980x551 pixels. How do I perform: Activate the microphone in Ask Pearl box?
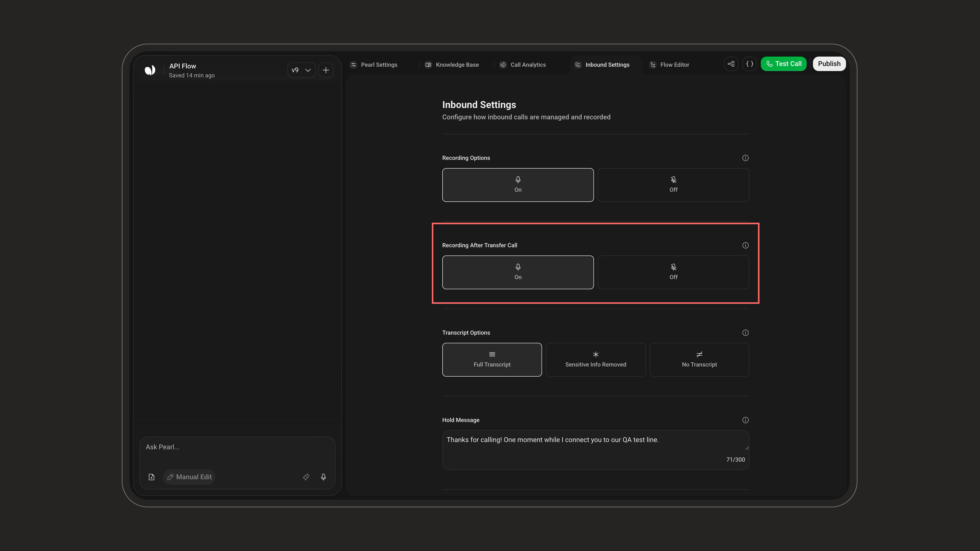pos(323,477)
